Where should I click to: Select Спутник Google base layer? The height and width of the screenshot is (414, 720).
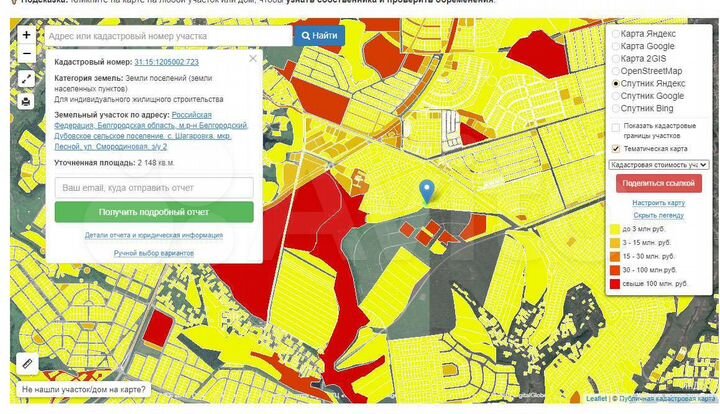pos(616,96)
